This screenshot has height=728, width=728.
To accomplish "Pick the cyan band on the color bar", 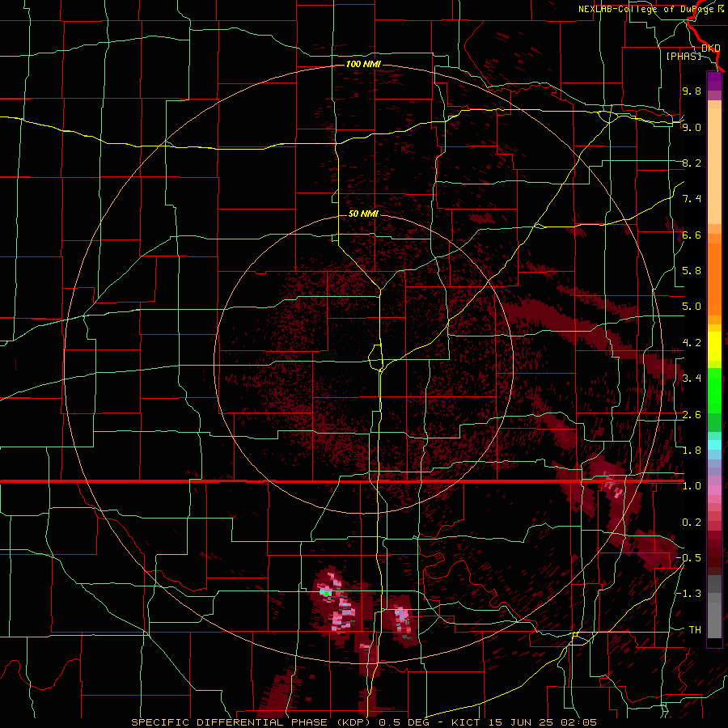I will click(x=714, y=445).
